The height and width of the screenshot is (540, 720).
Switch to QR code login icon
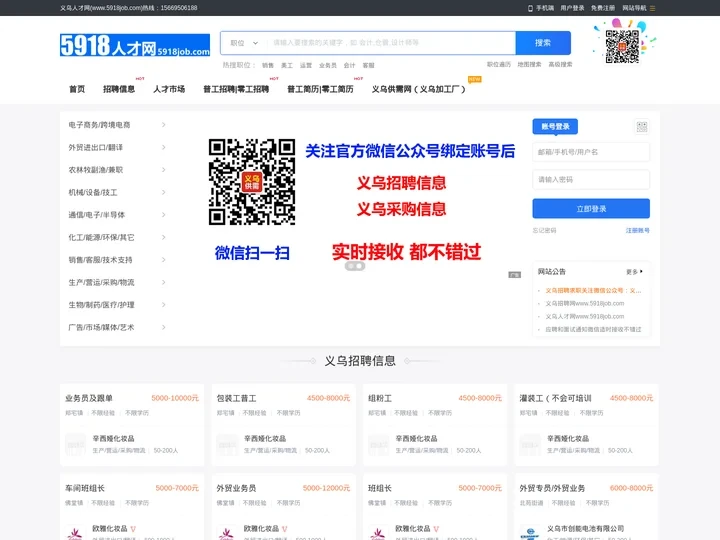[641, 127]
